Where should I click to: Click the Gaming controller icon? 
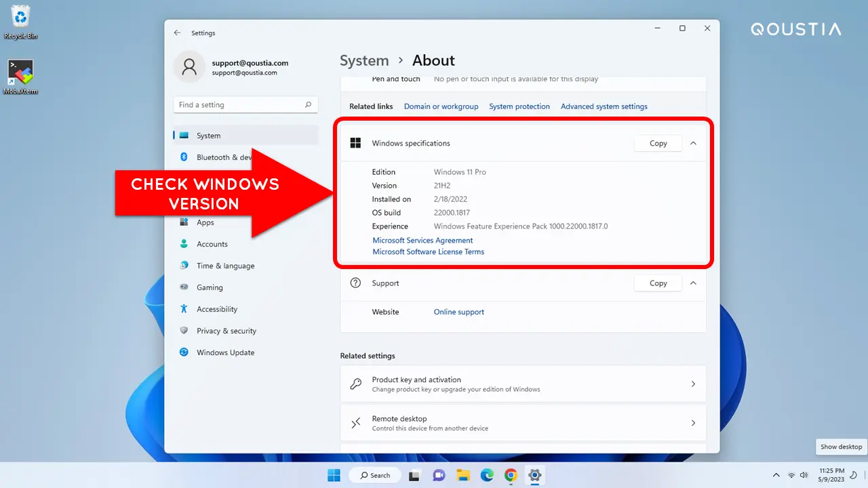coord(184,287)
